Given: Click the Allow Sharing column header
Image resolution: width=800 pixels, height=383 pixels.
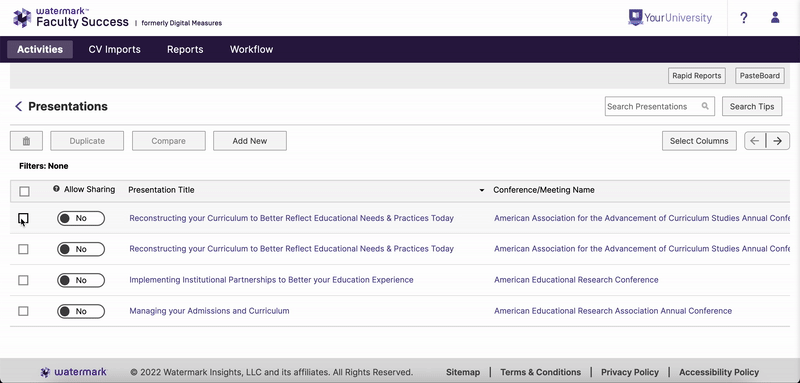Looking at the screenshot, I should pos(89,189).
